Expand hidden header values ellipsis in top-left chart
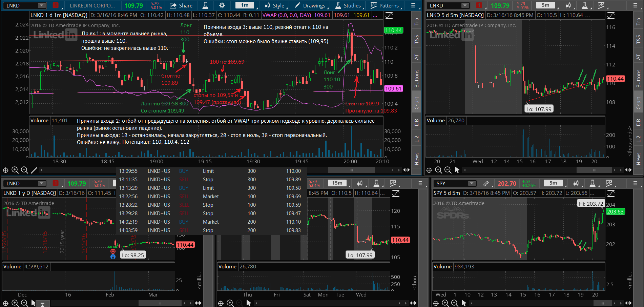The image size is (644, 307). click(375, 15)
